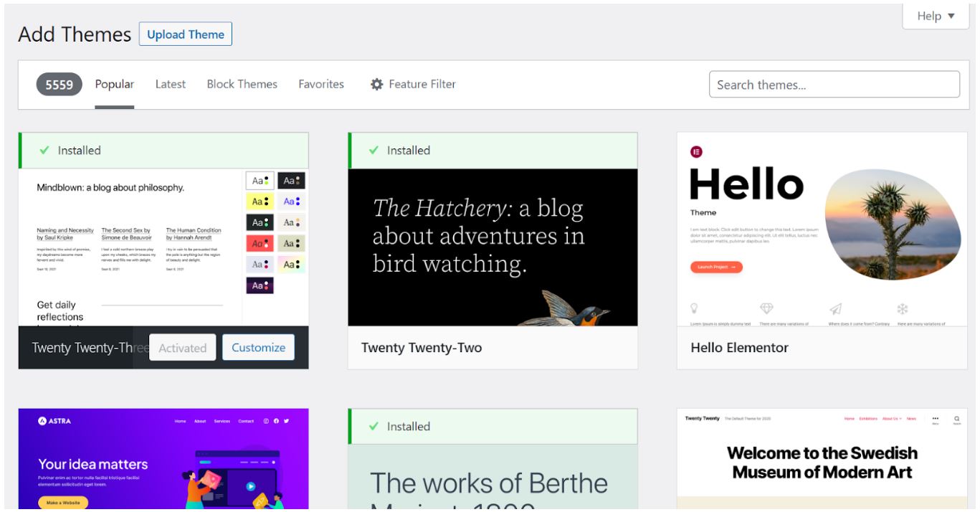
Task: Click the lightbulb icon in Hello Elementor thumbnail
Action: (x=695, y=308)
